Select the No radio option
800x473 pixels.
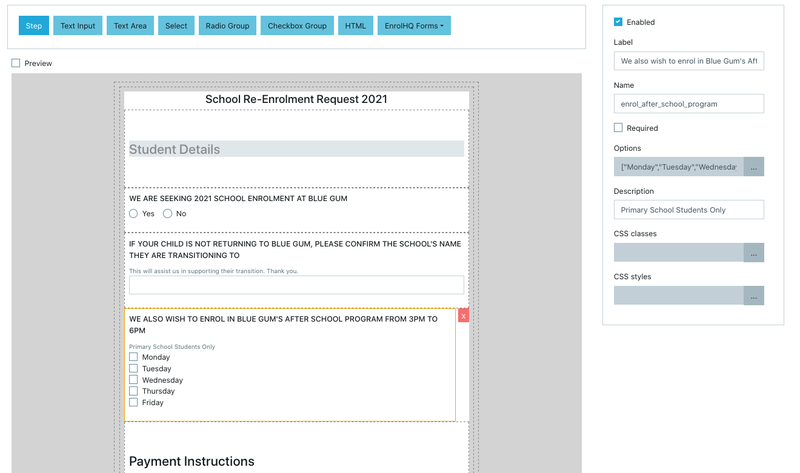tap(167, 213)
